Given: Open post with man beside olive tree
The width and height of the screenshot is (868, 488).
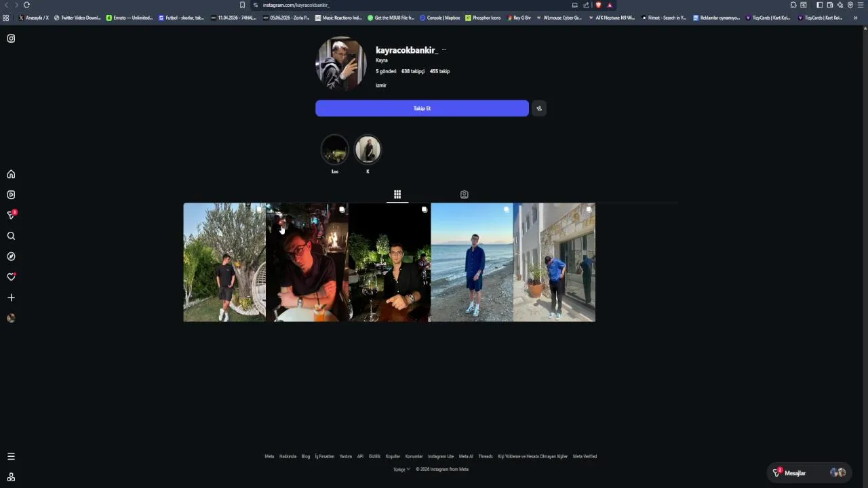Looking at the screenshot, I should [x=224, y=262].
